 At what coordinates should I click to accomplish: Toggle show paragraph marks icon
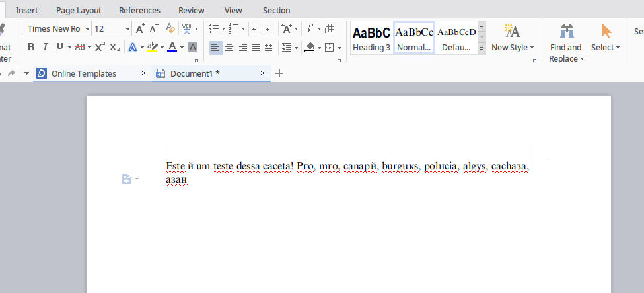point(310,28)
